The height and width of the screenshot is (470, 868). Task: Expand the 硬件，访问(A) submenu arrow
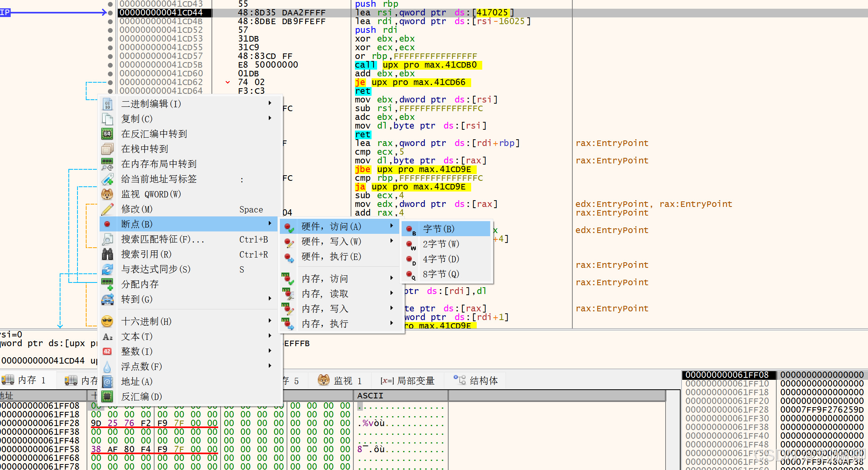(x=391, y=226)
